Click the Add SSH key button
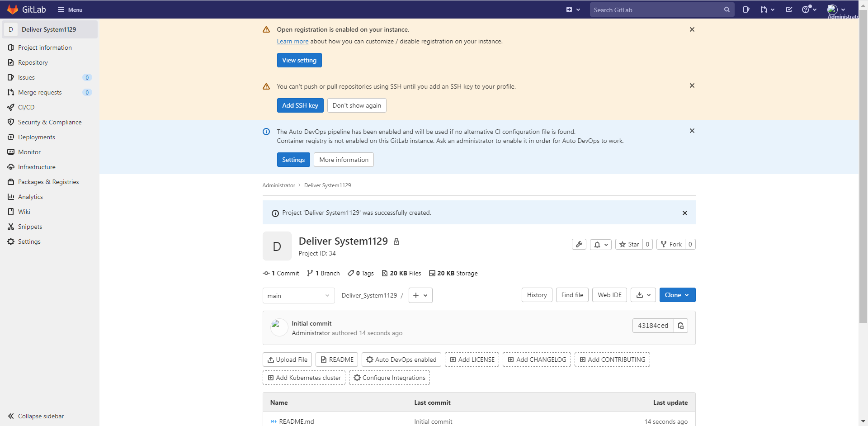 click(300, 105)
